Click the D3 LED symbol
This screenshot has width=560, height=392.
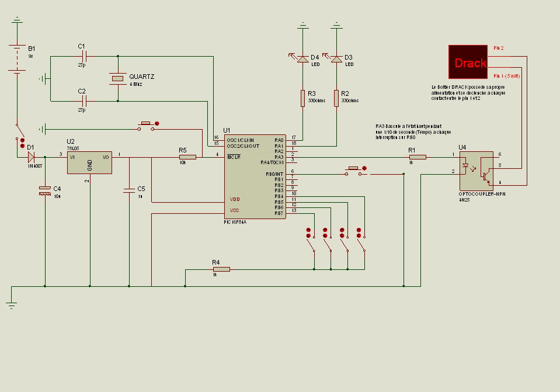click(336, 59)
